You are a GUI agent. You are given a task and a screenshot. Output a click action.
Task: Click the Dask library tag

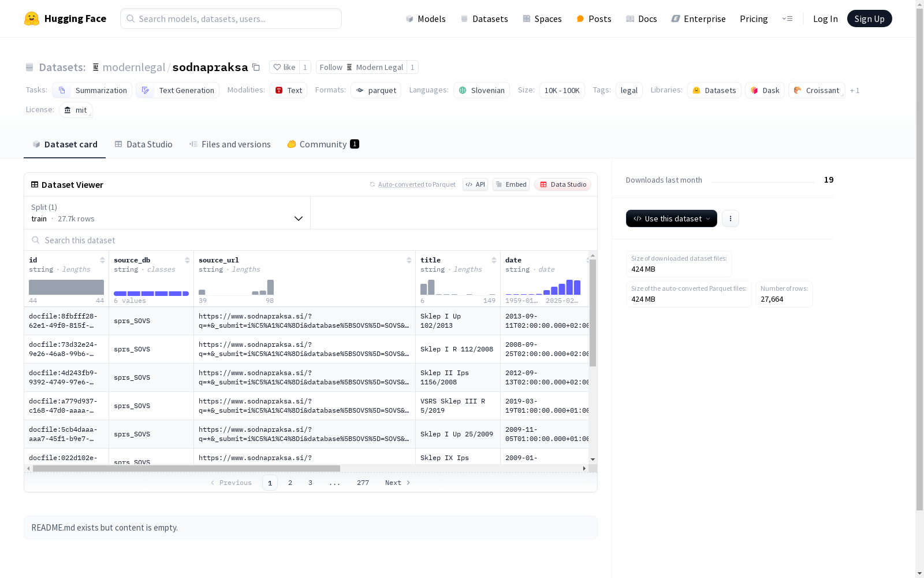765,90
